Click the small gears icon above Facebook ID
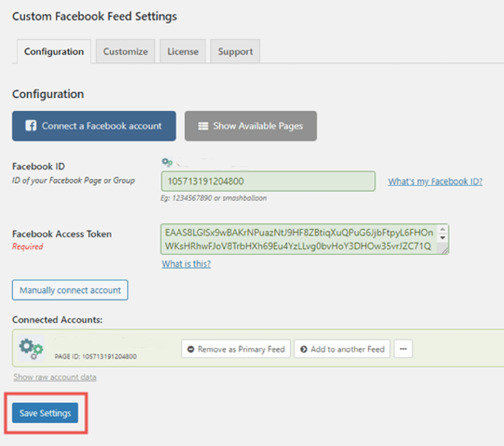This screenshot has height=446, width=504. (x=167, y=162)
